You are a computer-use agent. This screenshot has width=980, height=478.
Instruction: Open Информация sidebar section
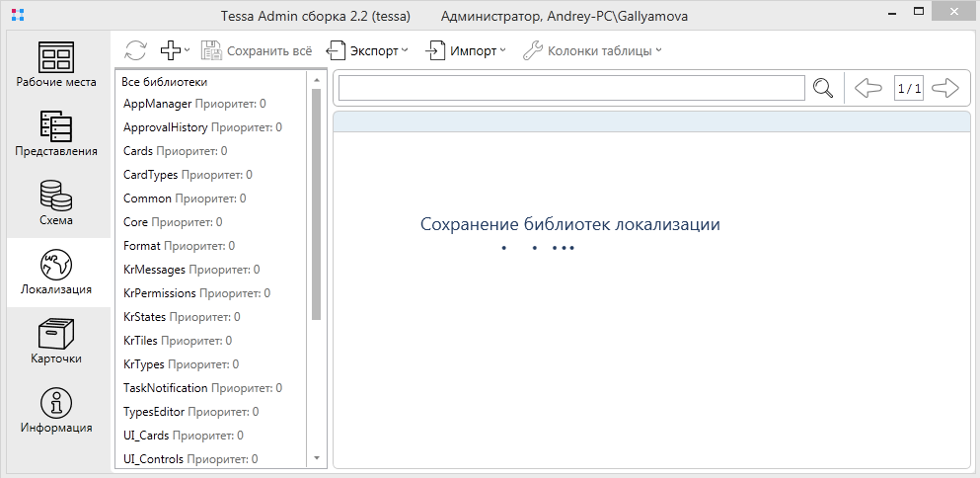[x=56, y=410]
